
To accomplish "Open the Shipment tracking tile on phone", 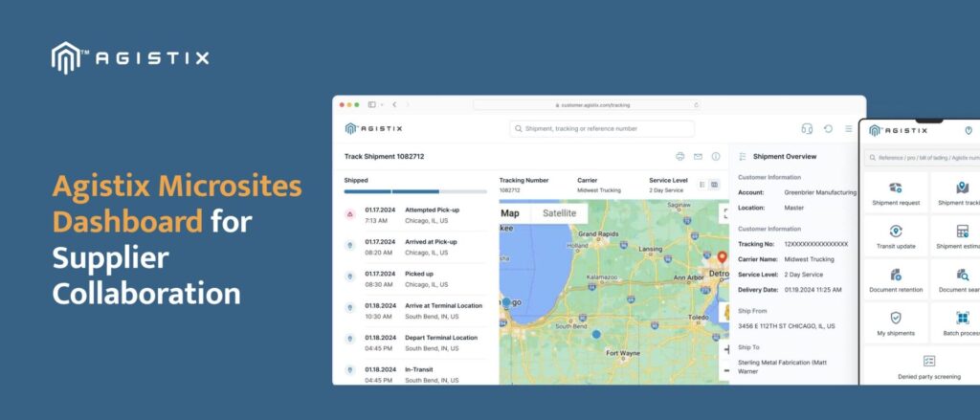I will (956, 193).
